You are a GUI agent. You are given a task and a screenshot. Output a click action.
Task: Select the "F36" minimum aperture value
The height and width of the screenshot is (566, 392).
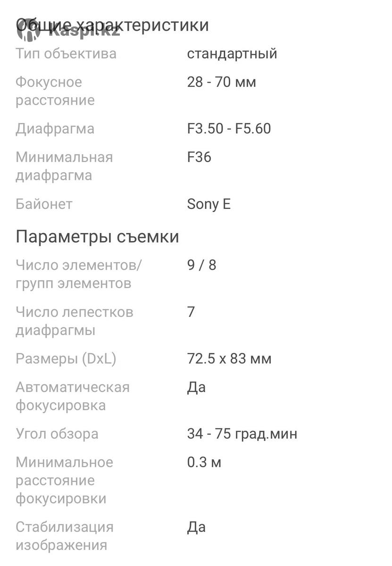199,157
